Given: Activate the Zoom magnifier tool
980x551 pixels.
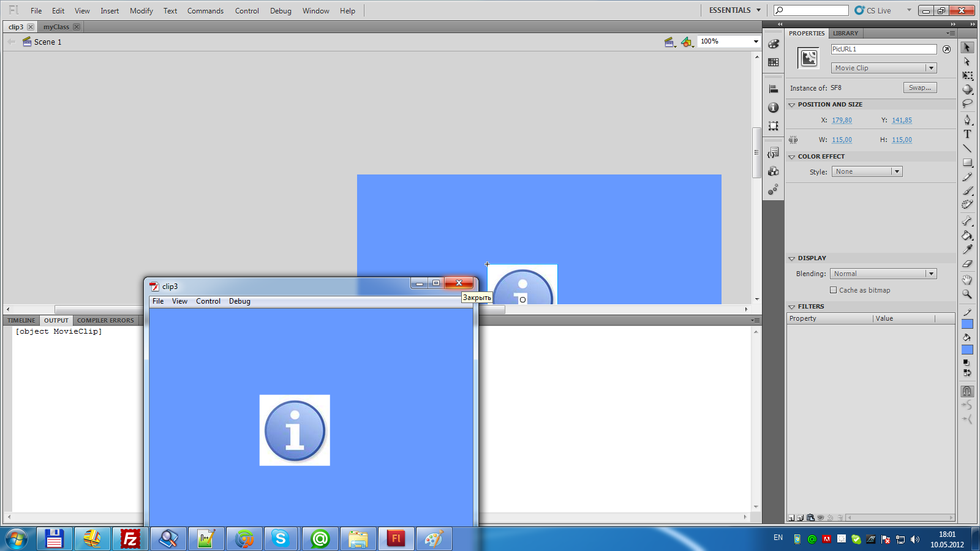Looking at the screenshot, I should [x=967, y=294].
